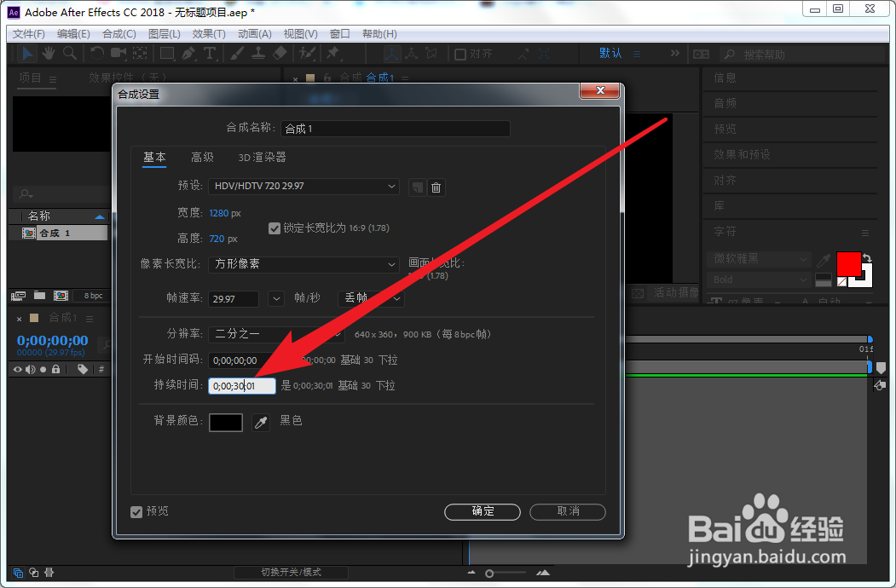
Task: Switch to the 高级 tab
Action: coord(202,158)
